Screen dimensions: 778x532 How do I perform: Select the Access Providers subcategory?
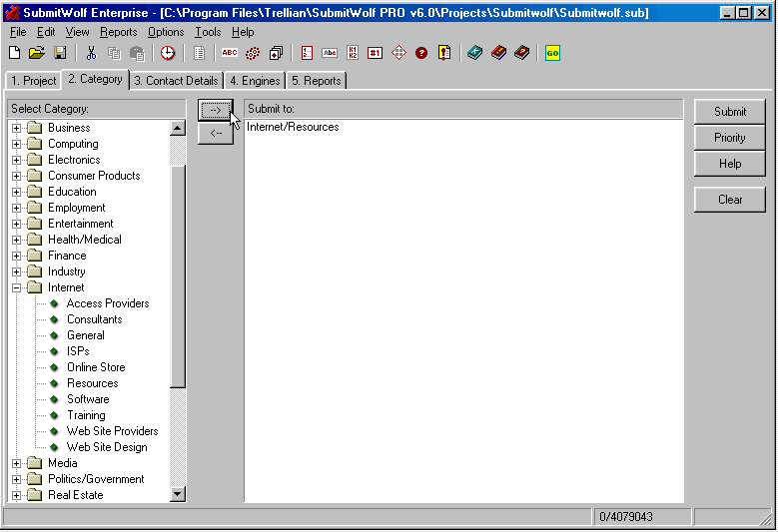click(108, 303)
